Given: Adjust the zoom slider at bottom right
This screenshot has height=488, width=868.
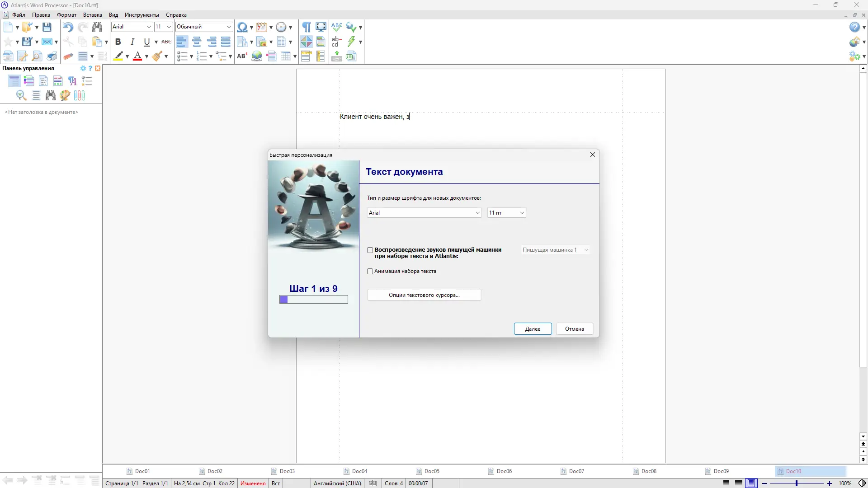Looking at the screenshot, I should click(x=797, y=483).
